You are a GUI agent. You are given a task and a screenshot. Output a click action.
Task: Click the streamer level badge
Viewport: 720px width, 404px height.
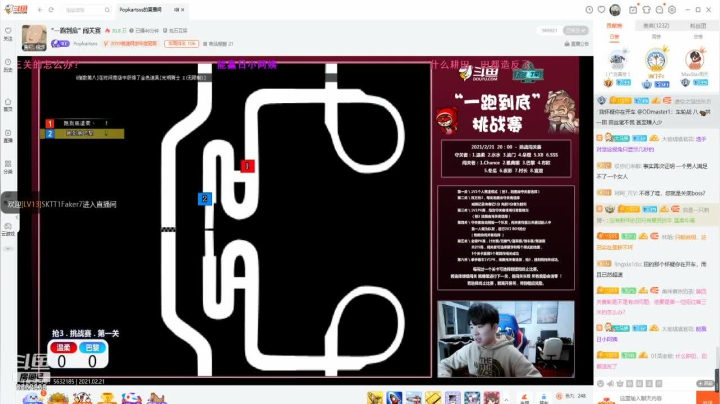pos(60,44)
